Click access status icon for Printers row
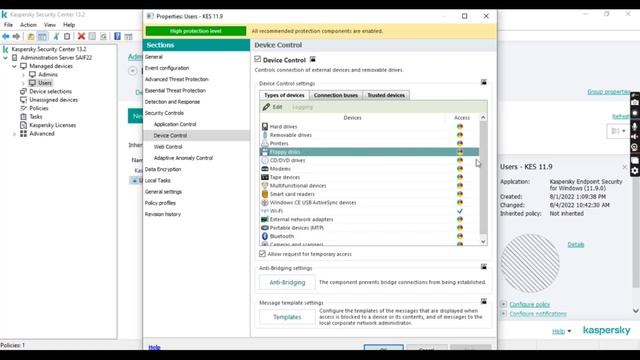Image resolution: width=640 pixels, height=360 pixels. point(460,144)
